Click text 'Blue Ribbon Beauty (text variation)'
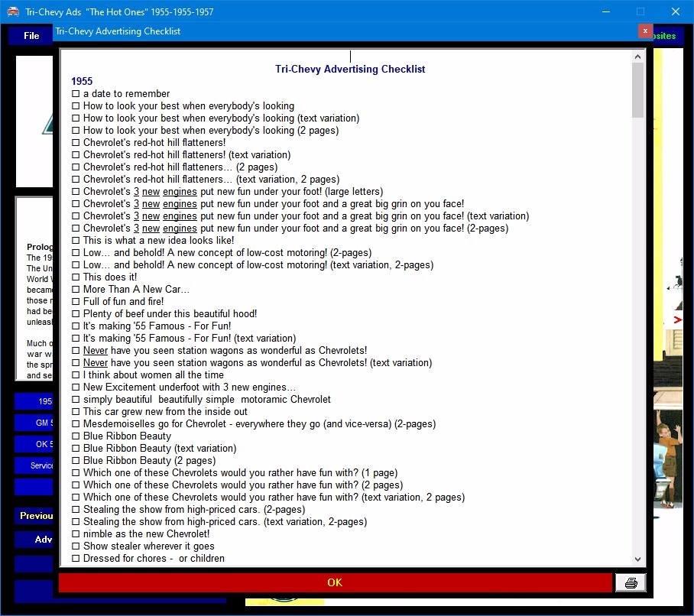694x616 pixels. tap(160, 449)
